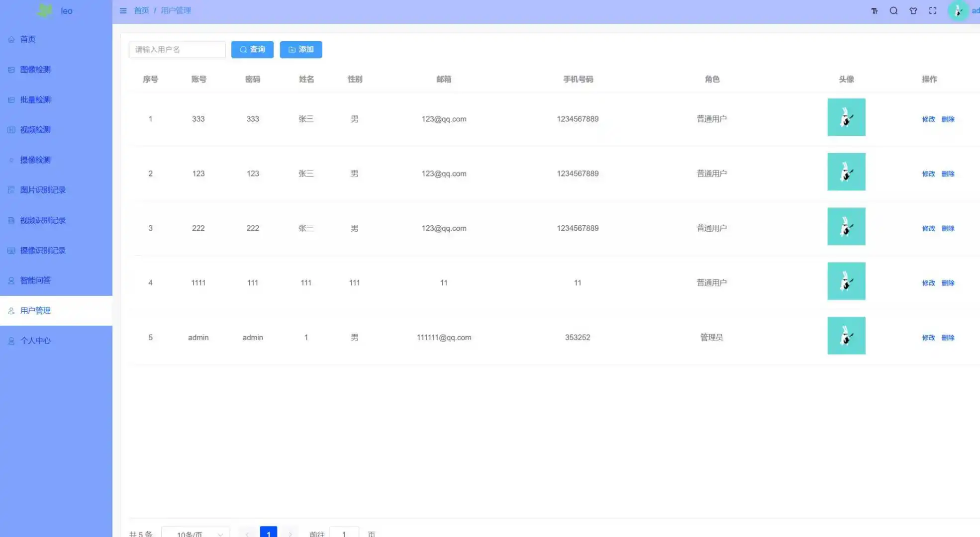
Task: Collapse sidebar using the hamburger icon
Action: 123,10
